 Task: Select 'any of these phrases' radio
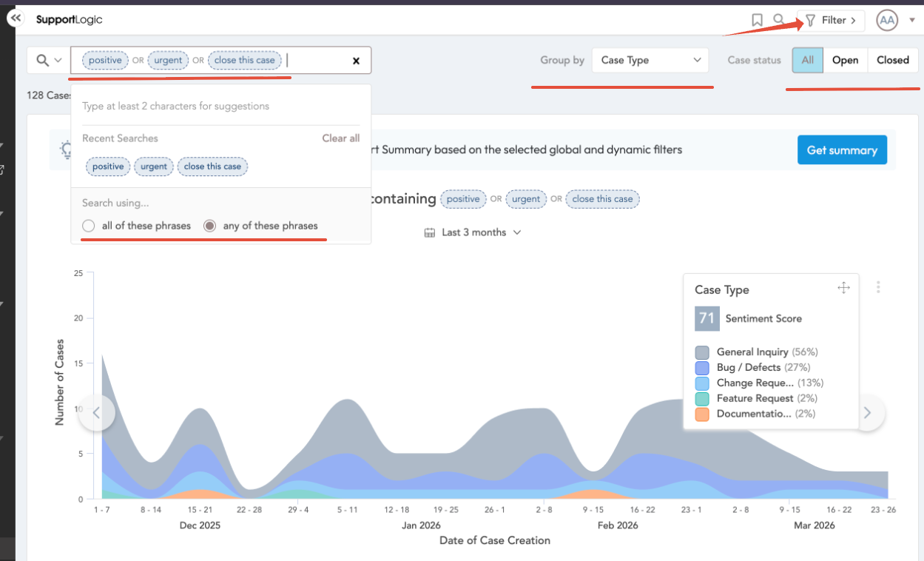click(210, 226)
